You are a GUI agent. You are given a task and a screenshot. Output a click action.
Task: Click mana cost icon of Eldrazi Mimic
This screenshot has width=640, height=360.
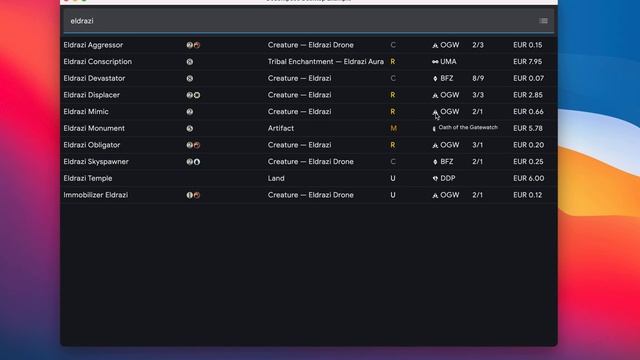(190, 112)
